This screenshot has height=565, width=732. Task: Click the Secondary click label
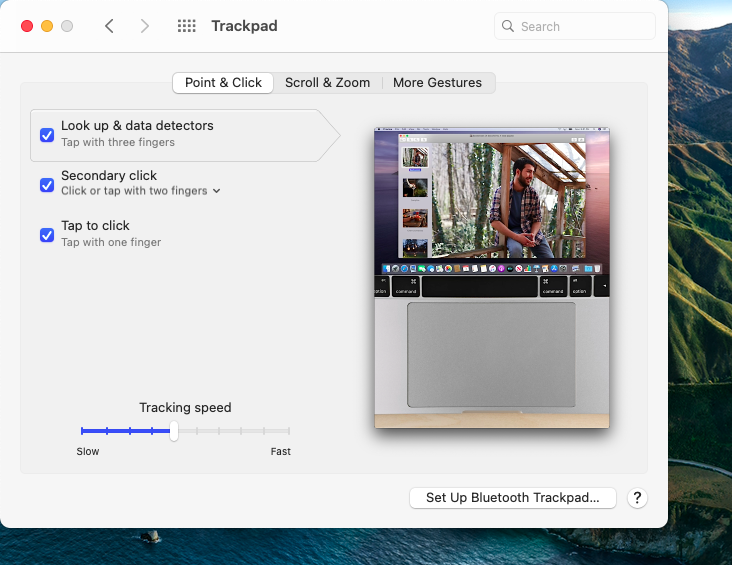[109, 176]
